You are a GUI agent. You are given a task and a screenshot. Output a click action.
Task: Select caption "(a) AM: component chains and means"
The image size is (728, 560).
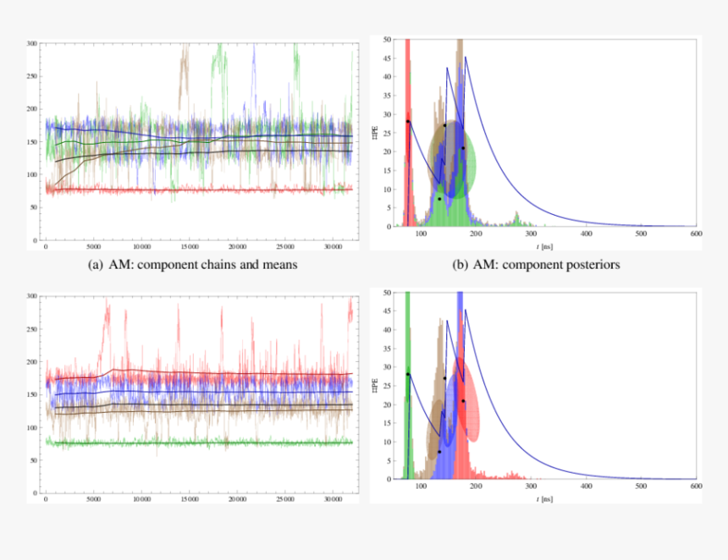pyautogui.click(x=193, y=265)
